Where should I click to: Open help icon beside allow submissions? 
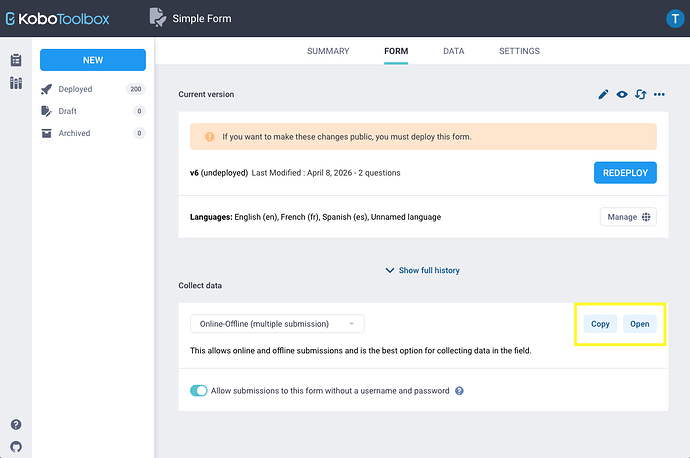pos(459,391)
